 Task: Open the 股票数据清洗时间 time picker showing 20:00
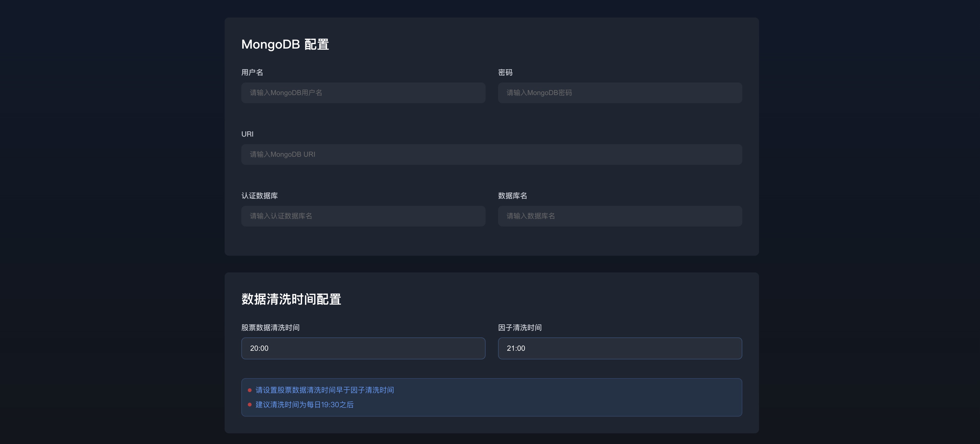click(363, 348)
